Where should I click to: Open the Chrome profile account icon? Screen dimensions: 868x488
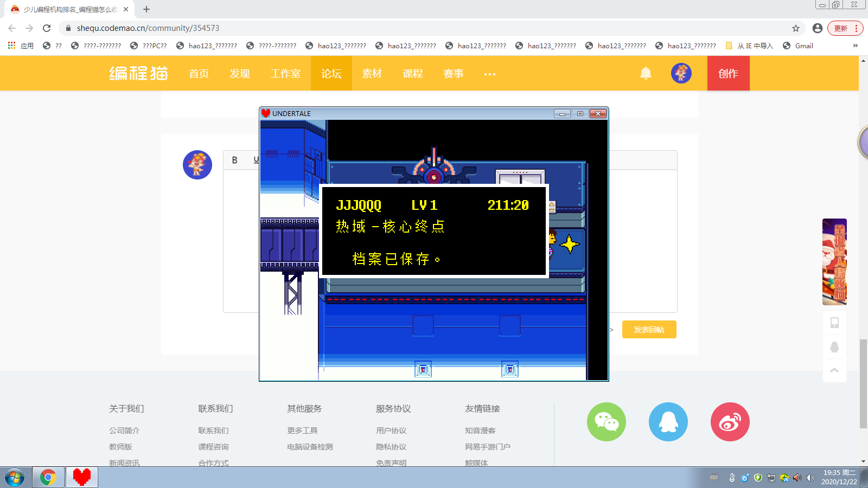818,28
